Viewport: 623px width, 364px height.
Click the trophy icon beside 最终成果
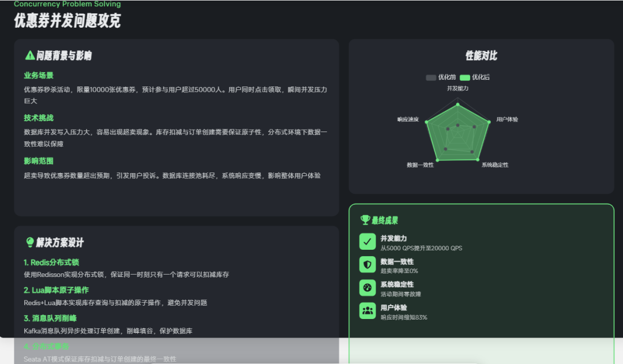pyautogui.click(x=365, y=220)
